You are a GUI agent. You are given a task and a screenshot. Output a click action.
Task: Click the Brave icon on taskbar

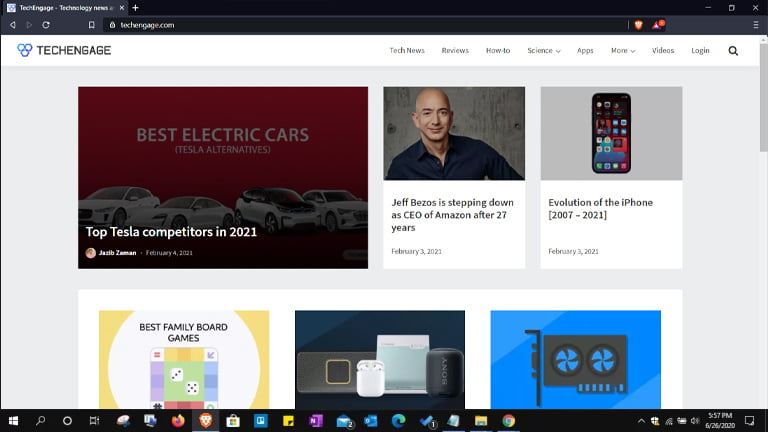(x=206, y=421)
